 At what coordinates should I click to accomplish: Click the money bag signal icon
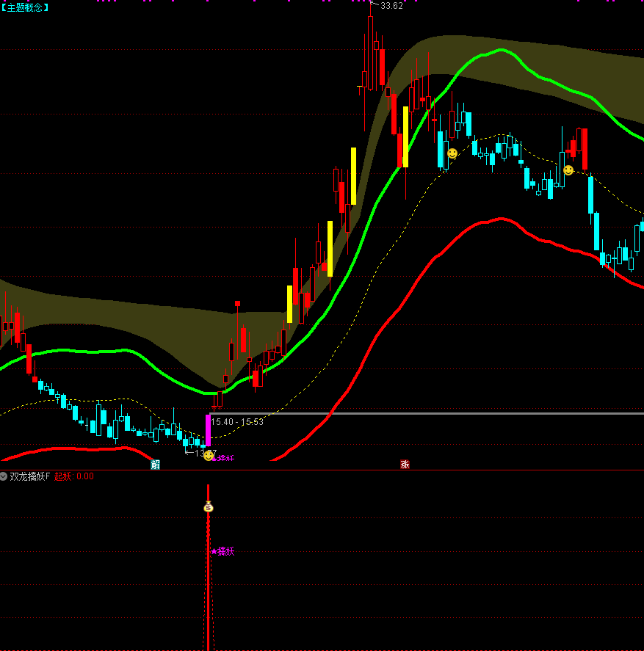point(209,506)
